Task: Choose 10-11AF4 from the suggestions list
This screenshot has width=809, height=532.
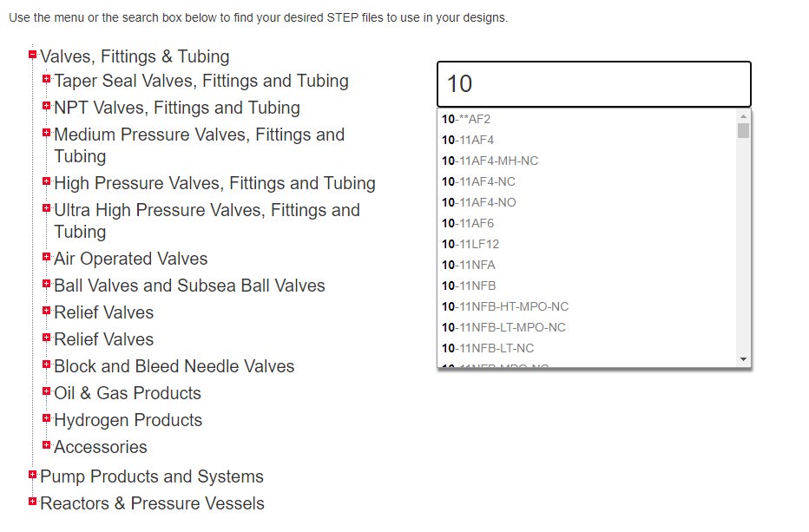Action: click(468, 140)
